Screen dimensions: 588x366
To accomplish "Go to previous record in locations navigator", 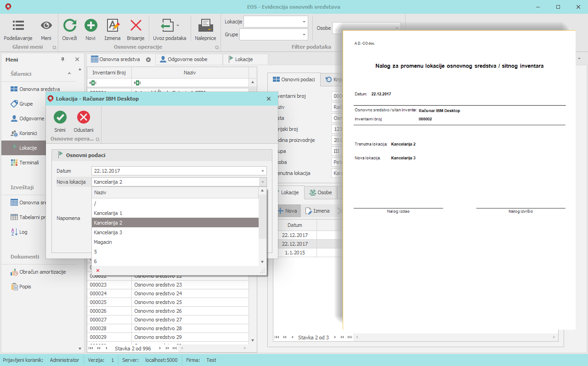I will coord(292,337).
